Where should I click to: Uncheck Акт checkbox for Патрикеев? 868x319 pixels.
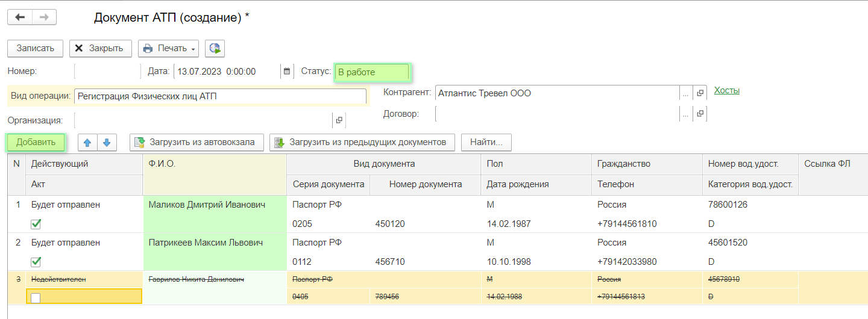36,262
